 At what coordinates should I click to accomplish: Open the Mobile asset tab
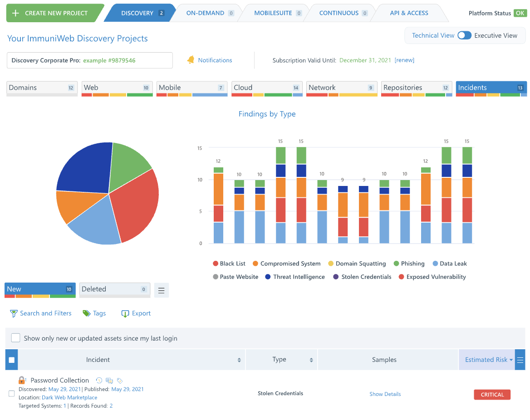tap(192, 88)
